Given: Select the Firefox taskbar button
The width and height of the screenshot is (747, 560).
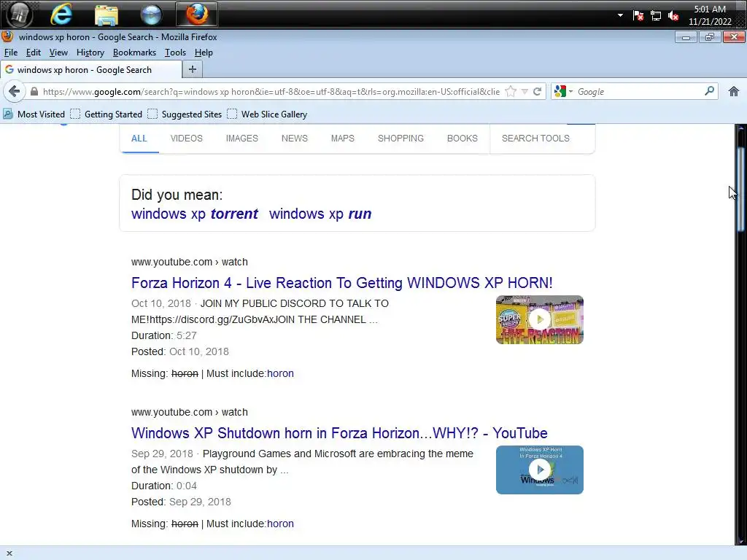Looking at the screenshot, I should tap(197, 15).
